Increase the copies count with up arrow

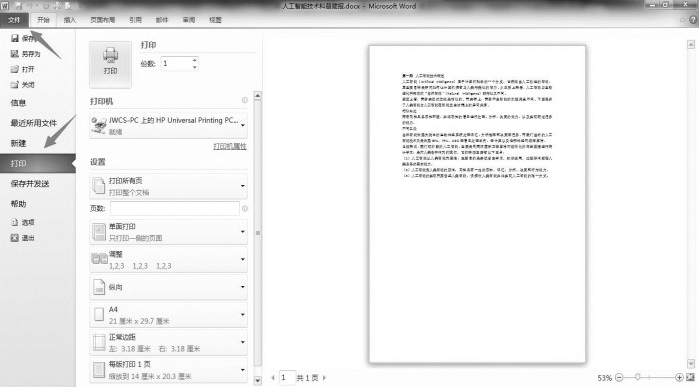point(194,60)
